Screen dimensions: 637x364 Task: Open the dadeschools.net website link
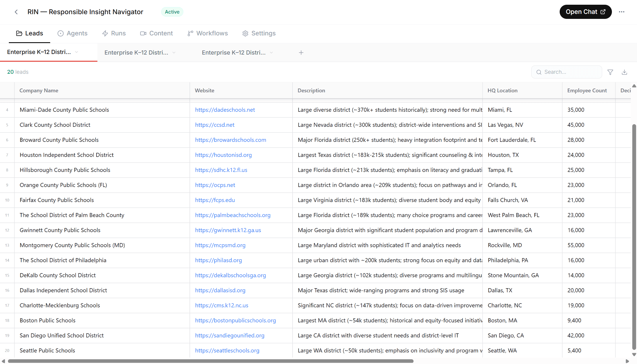coord(225,109)
